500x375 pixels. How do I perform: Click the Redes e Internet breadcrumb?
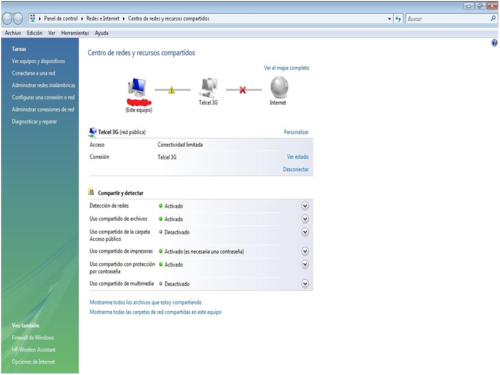click(103, 19)
